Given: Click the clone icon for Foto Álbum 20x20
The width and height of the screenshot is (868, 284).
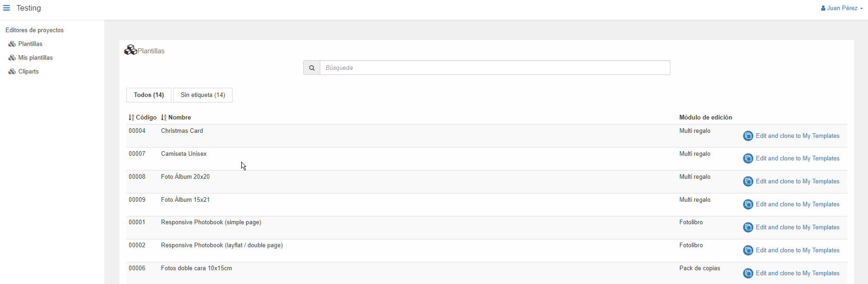Looking at the screenshot, I should pos(748,182).
